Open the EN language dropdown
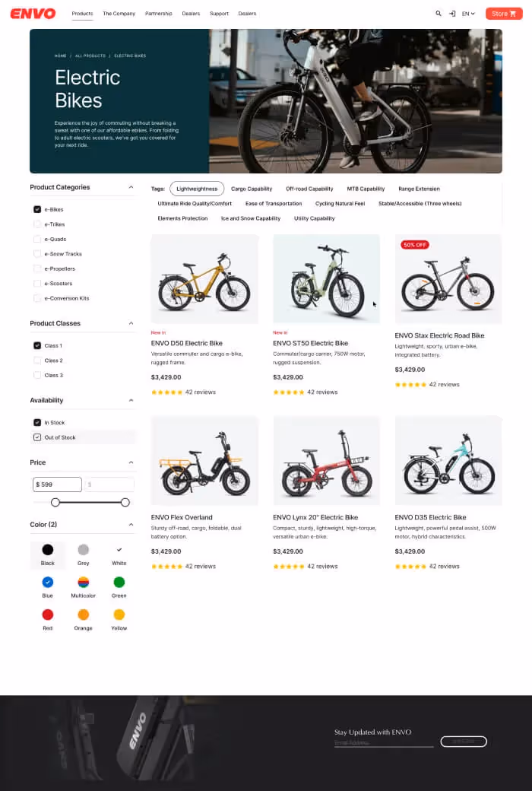This screenshot has width=532, height=791. pos(468,14)
